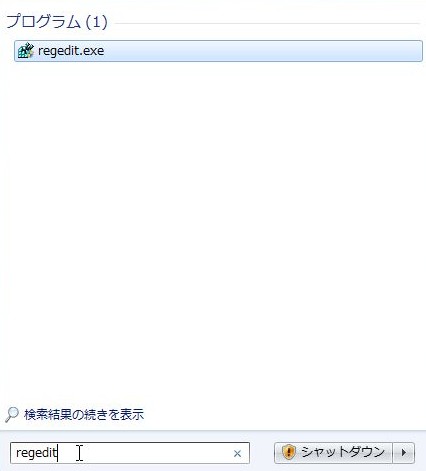
Task: Select the プログラム (1) group header
Action: point(57,22)
